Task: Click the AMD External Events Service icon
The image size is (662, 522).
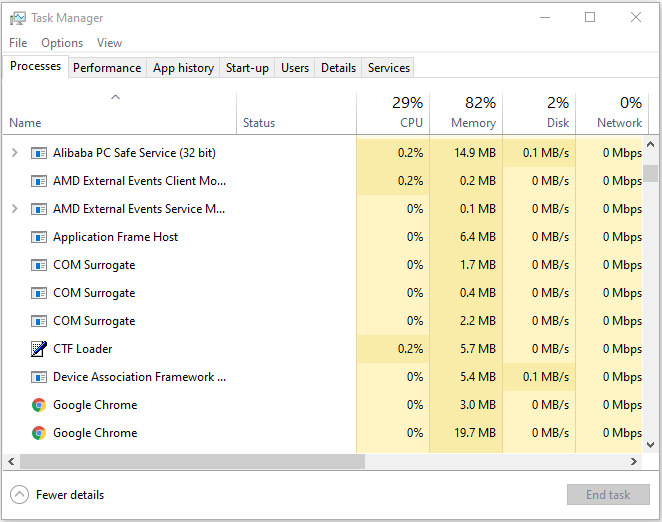Action: click(x=39, y=209)
